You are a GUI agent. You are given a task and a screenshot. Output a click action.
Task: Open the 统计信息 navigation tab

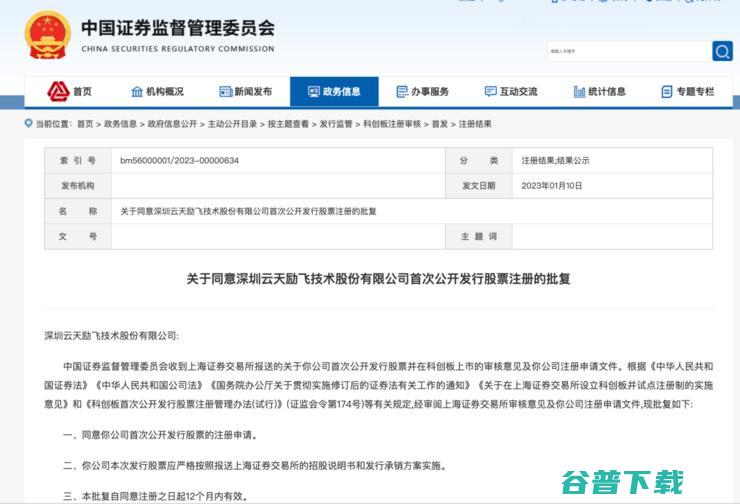[600, 92]
